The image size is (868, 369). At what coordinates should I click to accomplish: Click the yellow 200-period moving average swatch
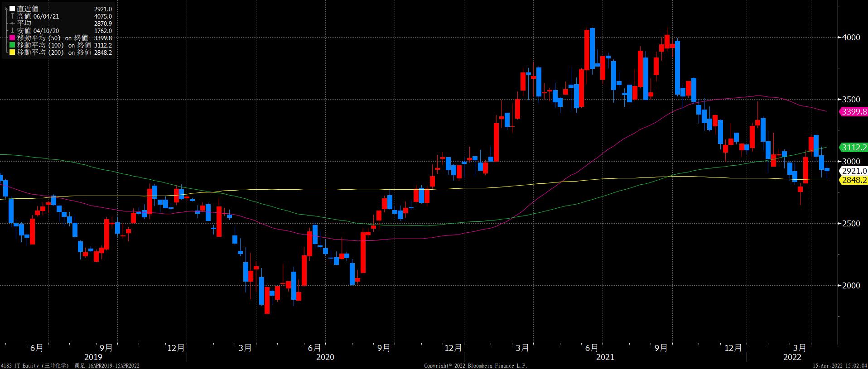[x=12, y=53]
